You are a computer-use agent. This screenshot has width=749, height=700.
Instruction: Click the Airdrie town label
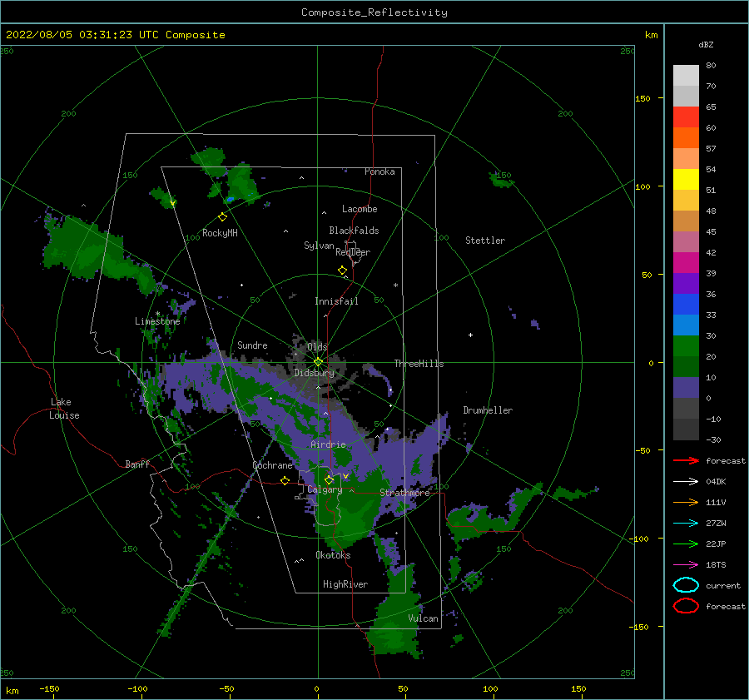[x=328, y=444]
